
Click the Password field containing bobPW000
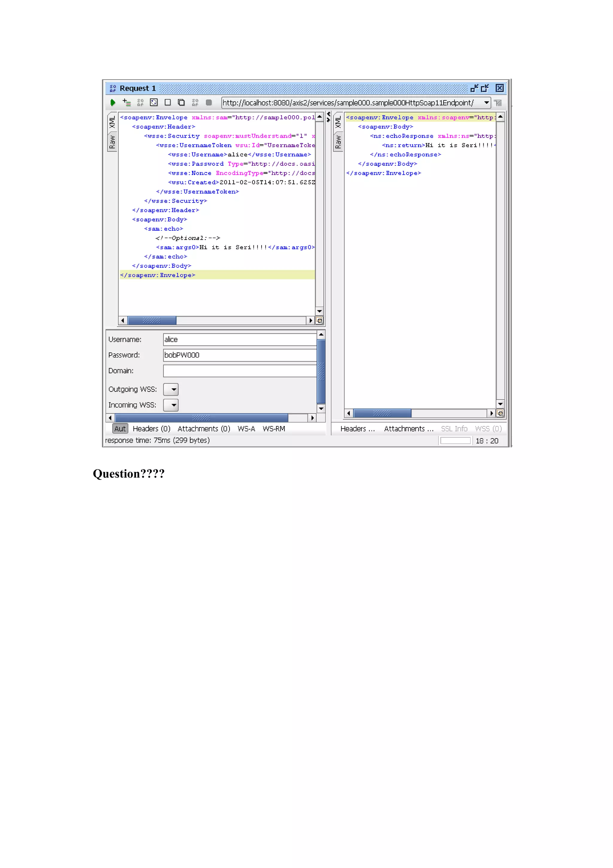pos(240,355)
